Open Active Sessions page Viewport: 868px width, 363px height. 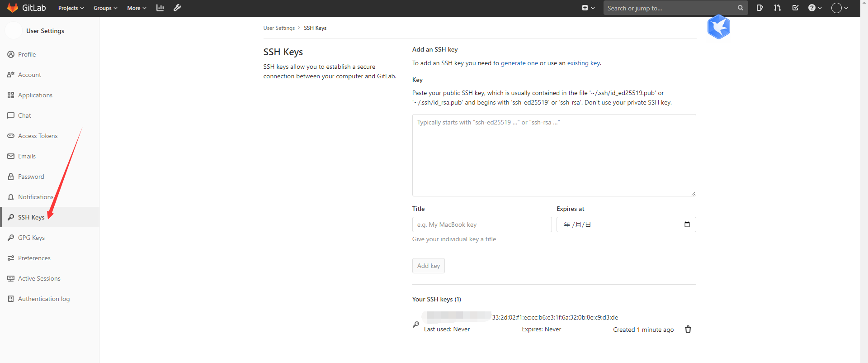point(49,278)
